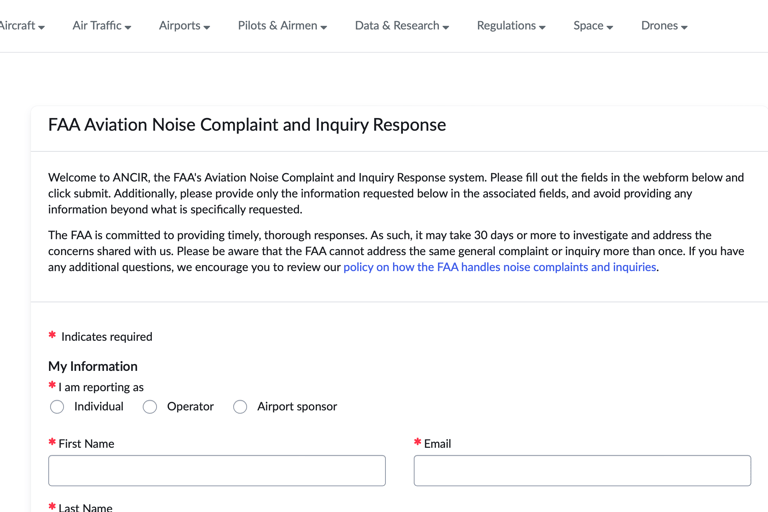Click the I am reporting as label
768x512 pixels.
101,387
